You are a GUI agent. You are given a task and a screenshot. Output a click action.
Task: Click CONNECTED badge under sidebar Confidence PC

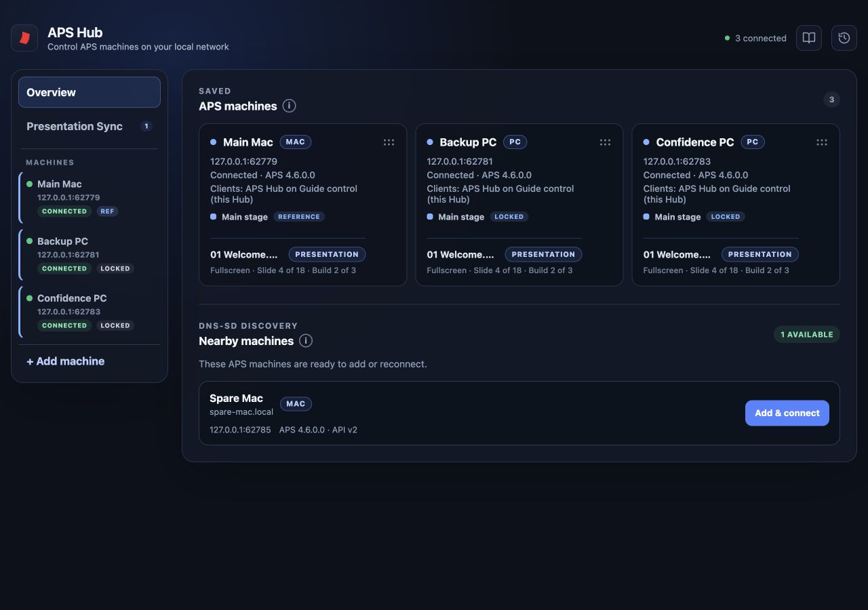64,325
